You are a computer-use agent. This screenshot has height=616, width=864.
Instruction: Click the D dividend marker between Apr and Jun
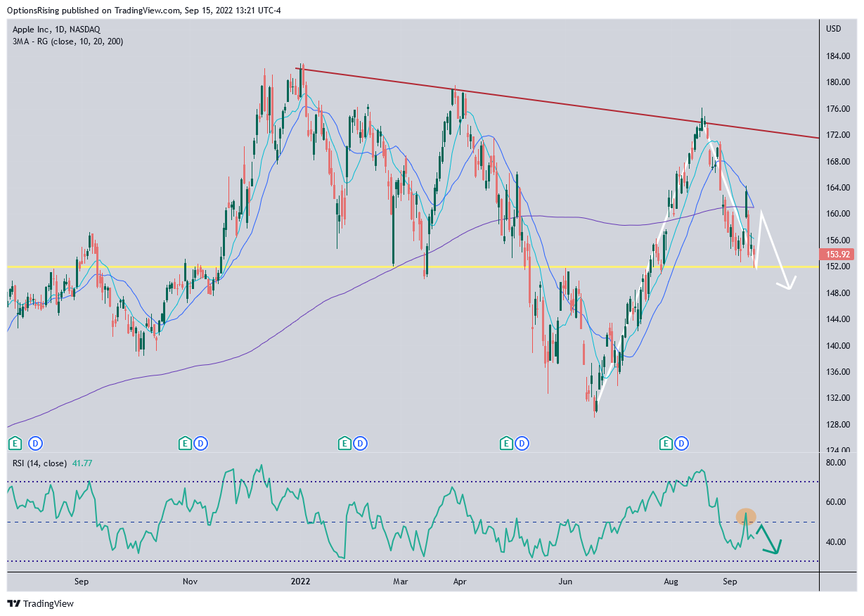click(x=522, y=443)
